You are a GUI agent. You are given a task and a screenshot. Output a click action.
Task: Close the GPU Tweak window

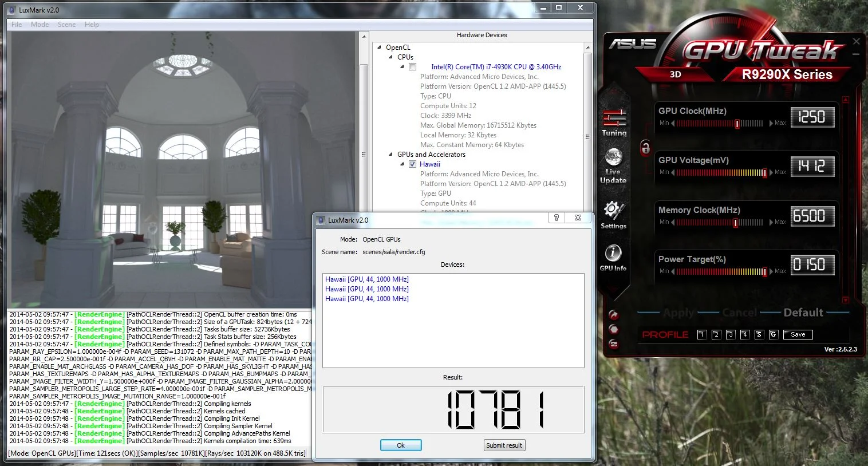[x=856, y=41]
